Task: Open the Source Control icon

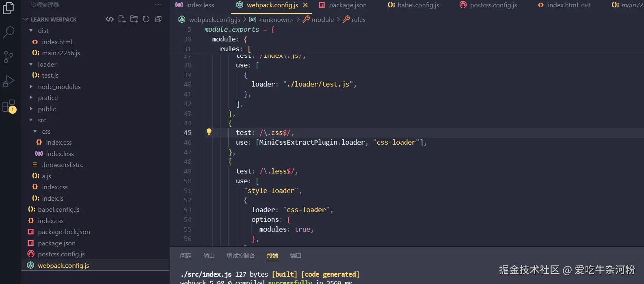Action: 9,56
